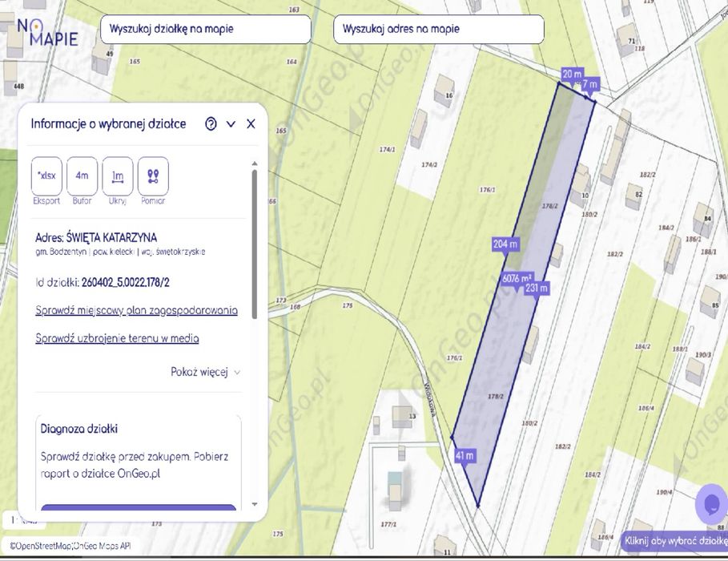The width and height of the screenshot is (728, 561).
Task: Collapse the parcel info panel with chevron
Action: pos(231,124)
